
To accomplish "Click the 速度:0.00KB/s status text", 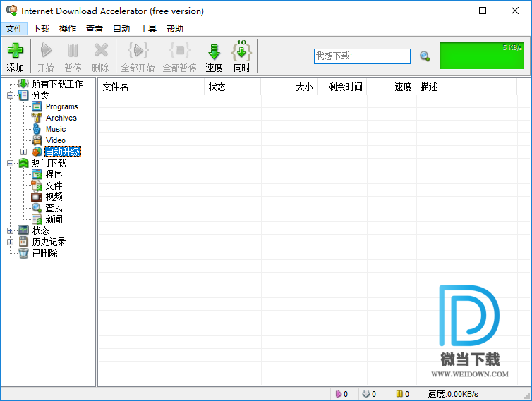I will (453, 394).
